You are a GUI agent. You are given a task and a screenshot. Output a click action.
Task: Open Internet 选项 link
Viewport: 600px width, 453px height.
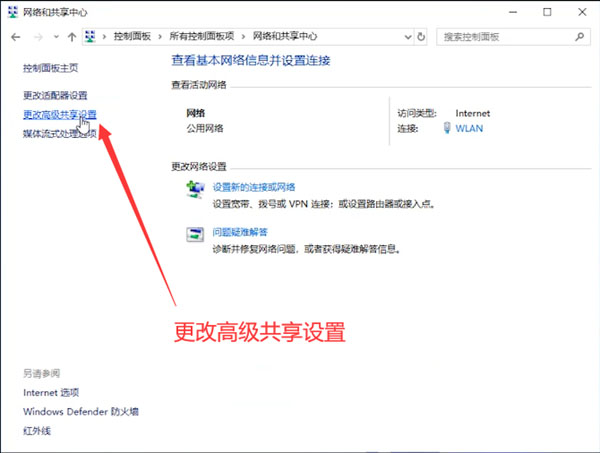coord(50,392)
